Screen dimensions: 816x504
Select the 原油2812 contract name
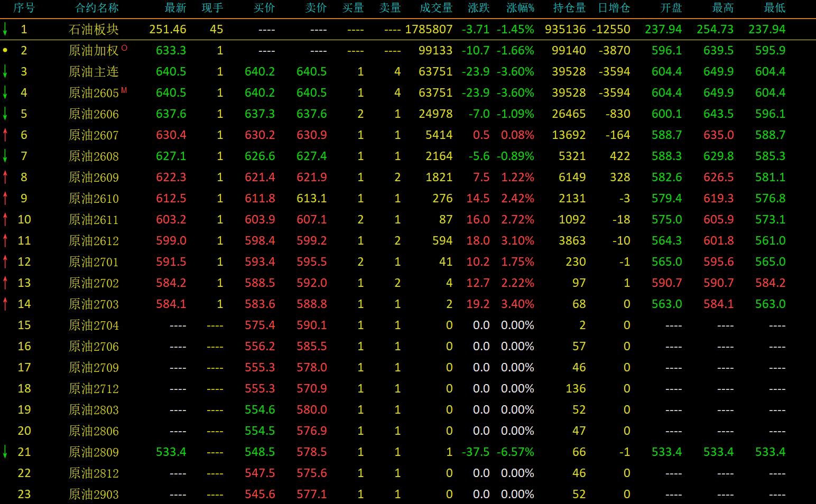click(94, 473)
